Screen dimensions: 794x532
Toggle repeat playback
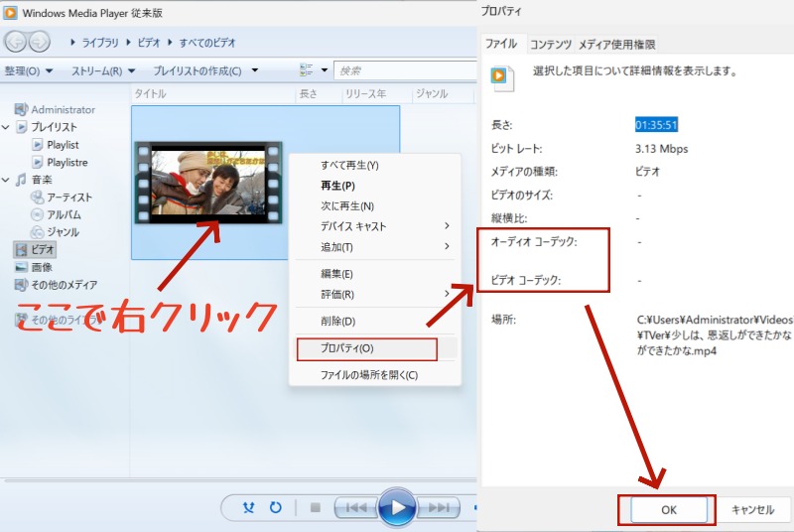[x=276, y=507]
